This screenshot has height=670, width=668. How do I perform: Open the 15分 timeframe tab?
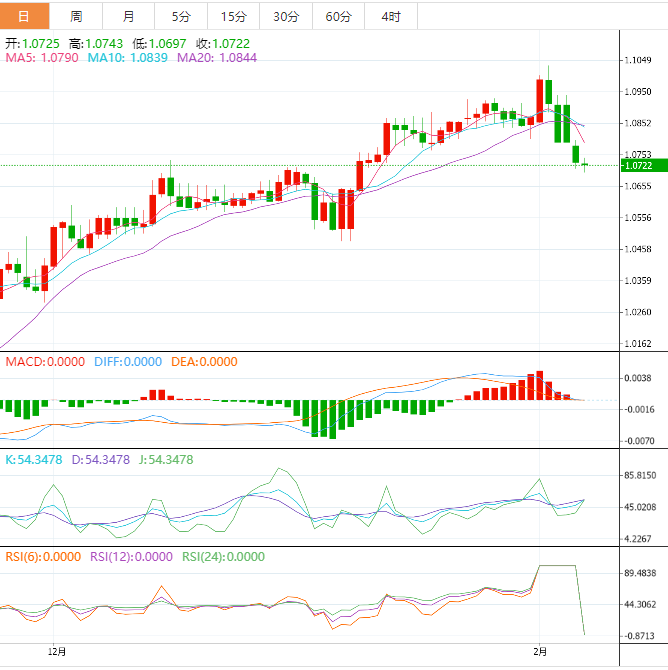(x=233, y=16)
